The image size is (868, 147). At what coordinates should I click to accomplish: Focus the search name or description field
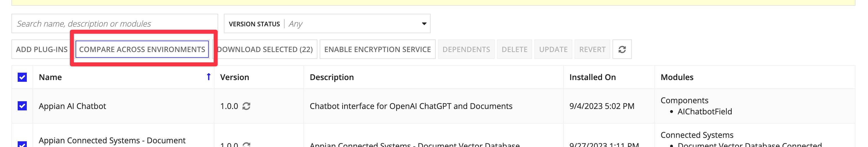click(115, 24)
